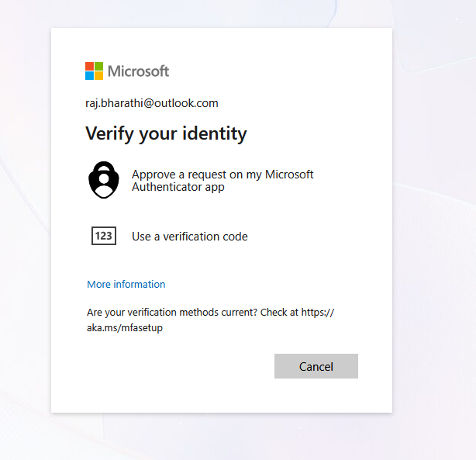The image size is (476, 460).
Task: Click the Microsoft four-square logo
Action: click(x=94, y=71)
